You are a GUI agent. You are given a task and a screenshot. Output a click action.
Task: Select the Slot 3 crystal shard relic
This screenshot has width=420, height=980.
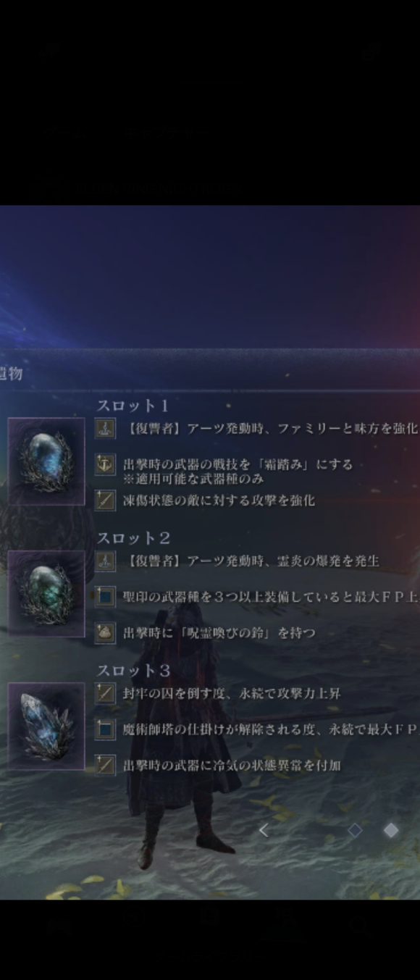tap(46, 726)
